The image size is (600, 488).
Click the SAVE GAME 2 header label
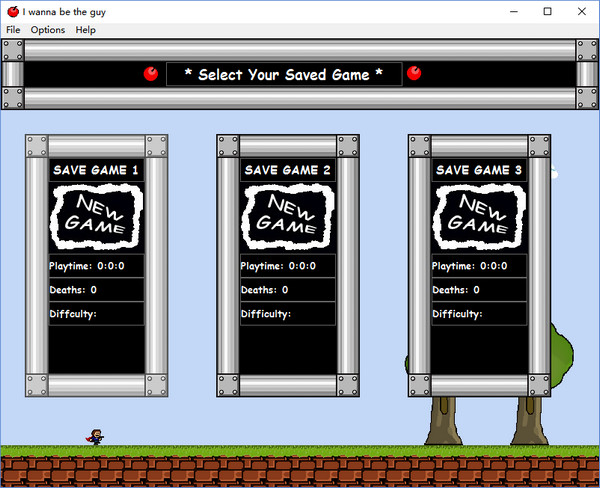tap(288, 171)
